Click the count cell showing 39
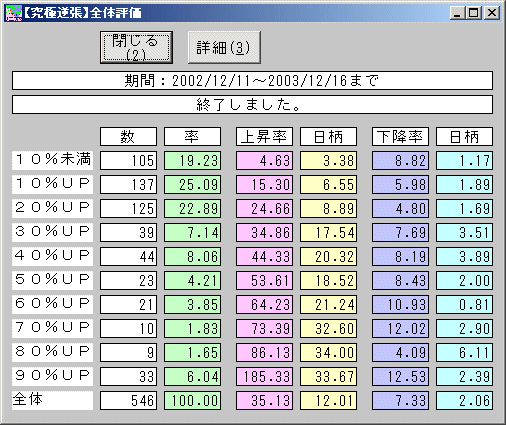 coord(128,232)
